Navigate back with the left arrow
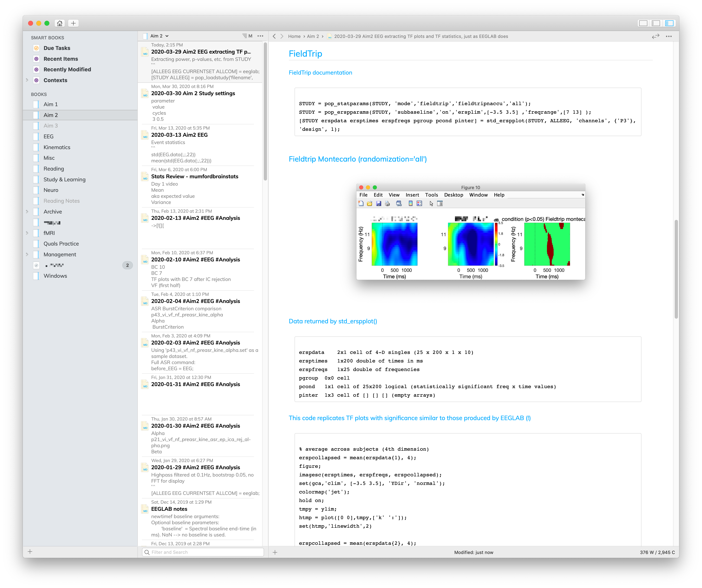Screen dimensions: 702x588 tap(274, 36)
